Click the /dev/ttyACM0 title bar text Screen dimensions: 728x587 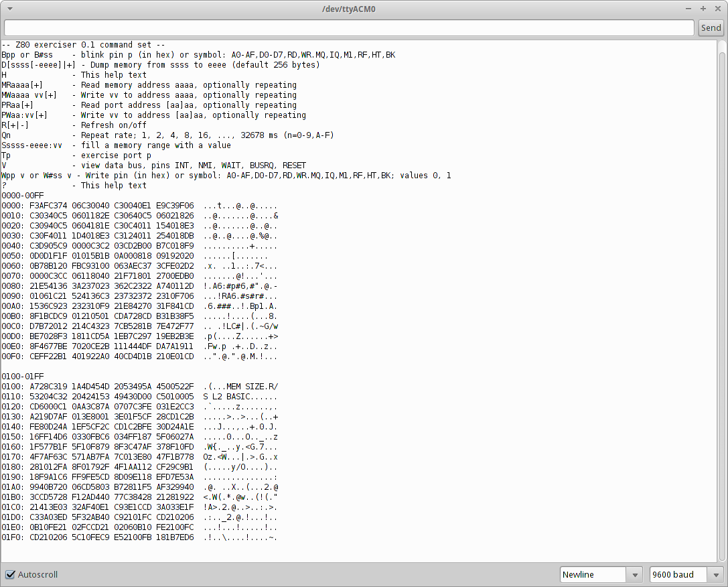click(x=348, y=9)
